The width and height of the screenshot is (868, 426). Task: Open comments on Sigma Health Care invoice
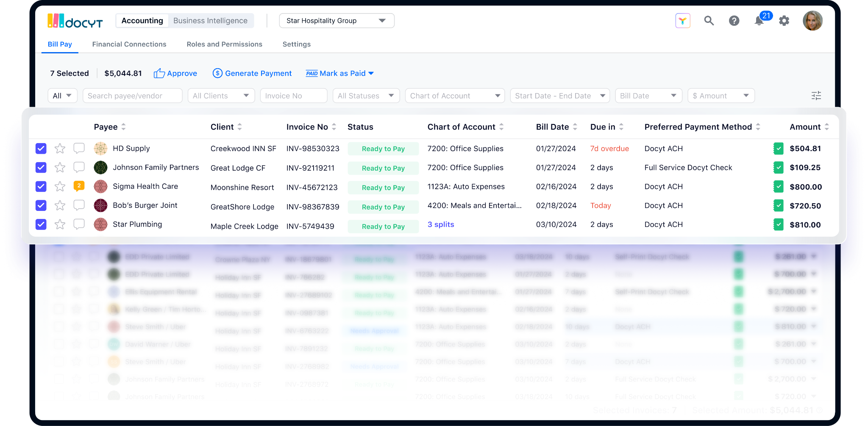click(79, 186)
